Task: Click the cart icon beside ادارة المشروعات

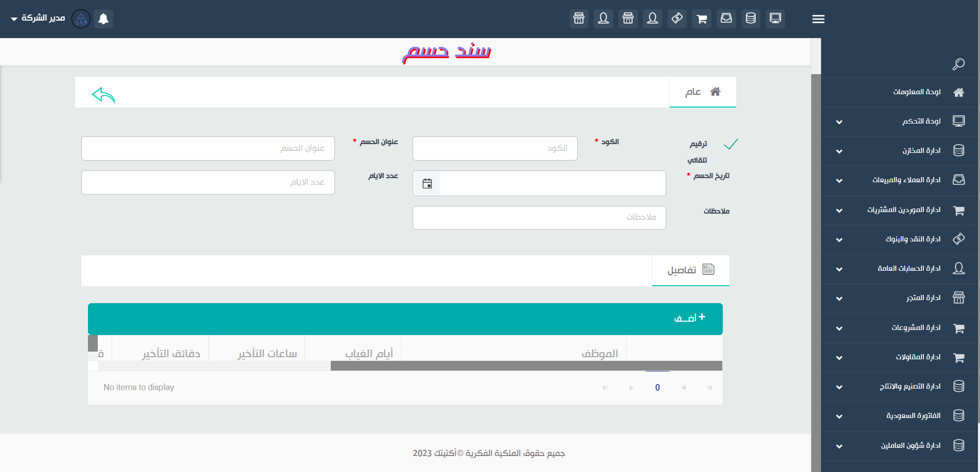Action: tap(958, 328)
